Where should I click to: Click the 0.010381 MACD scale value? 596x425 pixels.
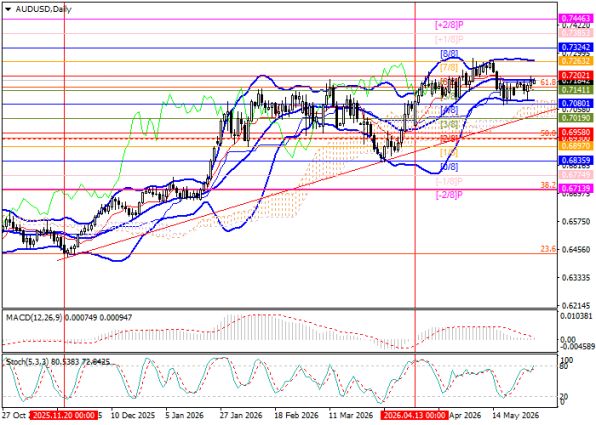point(577,316)
